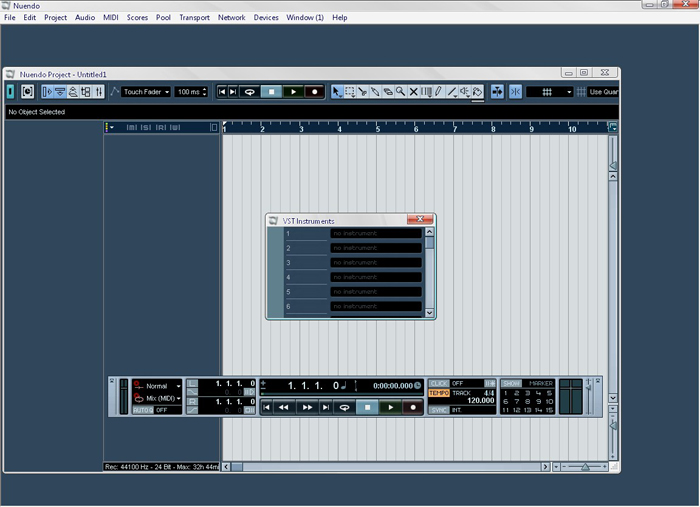Select the Line tool

point(452,92)
